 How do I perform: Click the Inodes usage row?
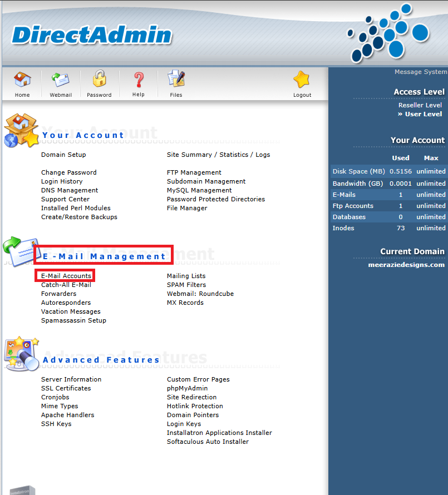tap(389, 228)
